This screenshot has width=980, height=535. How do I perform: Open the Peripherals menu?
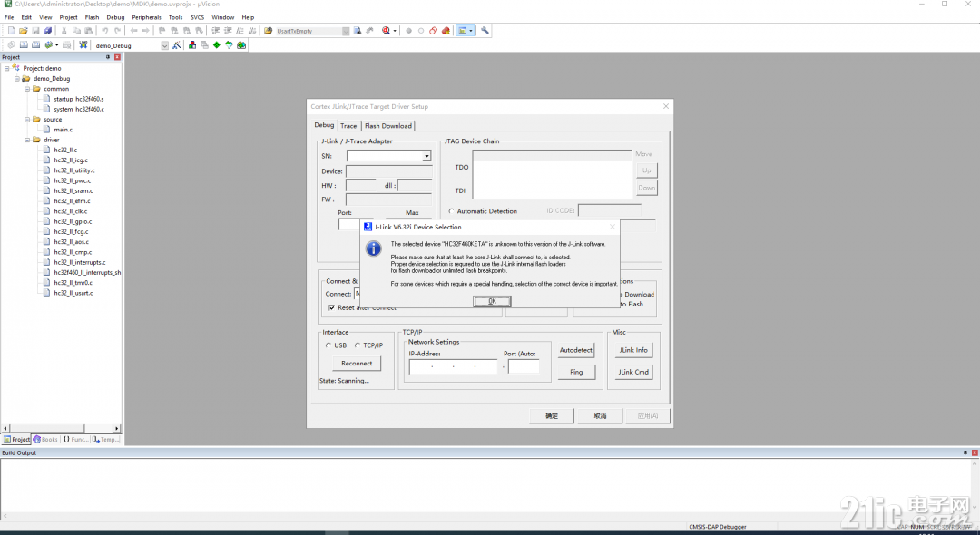(146, 17)
